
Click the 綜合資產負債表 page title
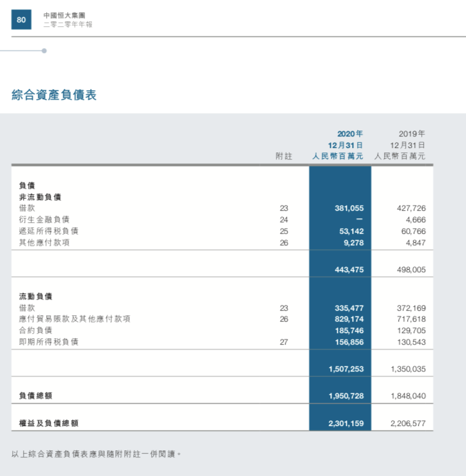click(x=54, y=95)
